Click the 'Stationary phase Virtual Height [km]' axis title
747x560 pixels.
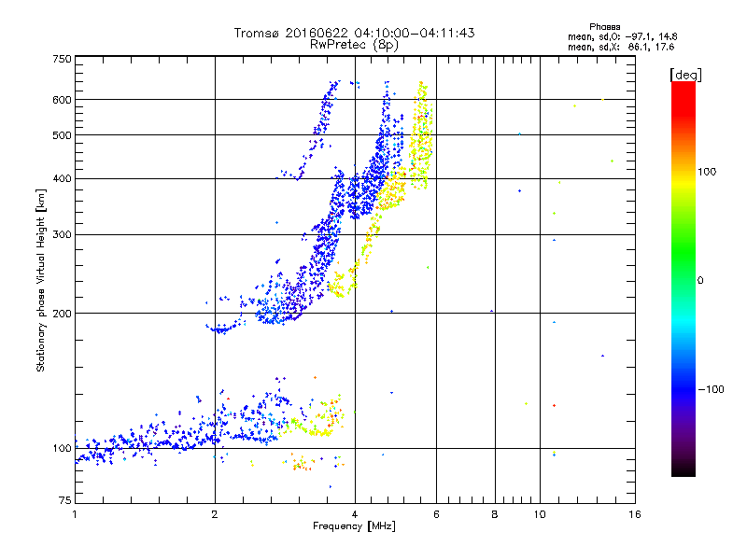41,281
